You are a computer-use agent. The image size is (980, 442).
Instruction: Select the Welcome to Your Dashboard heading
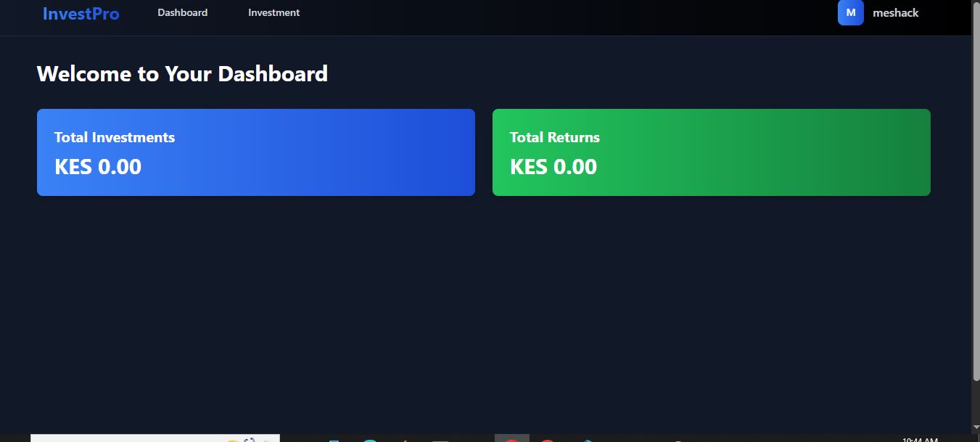tap(182, 73)
